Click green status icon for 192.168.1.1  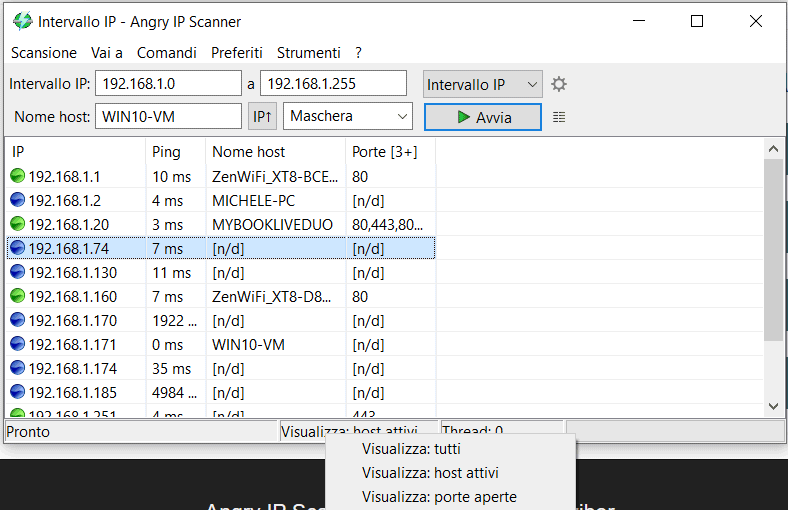point(18,176)
